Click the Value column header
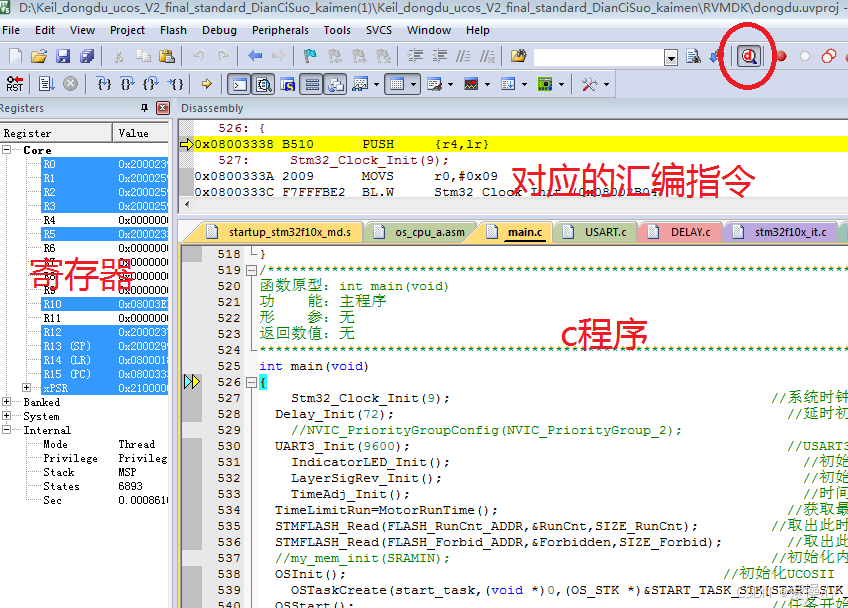Screen dimensions: 848x608 tap(141, 133)
